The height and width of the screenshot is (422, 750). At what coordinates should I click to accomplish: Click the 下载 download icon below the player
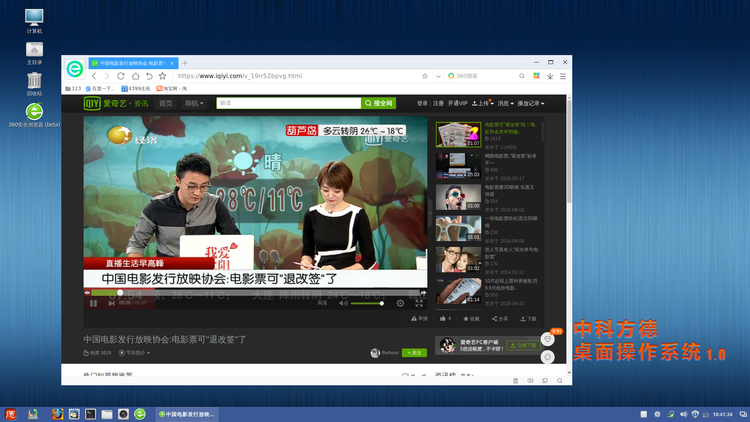tap(528, 319)
